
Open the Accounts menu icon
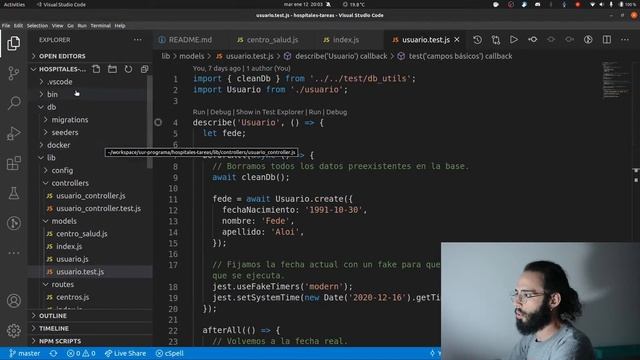pos(13,301)
